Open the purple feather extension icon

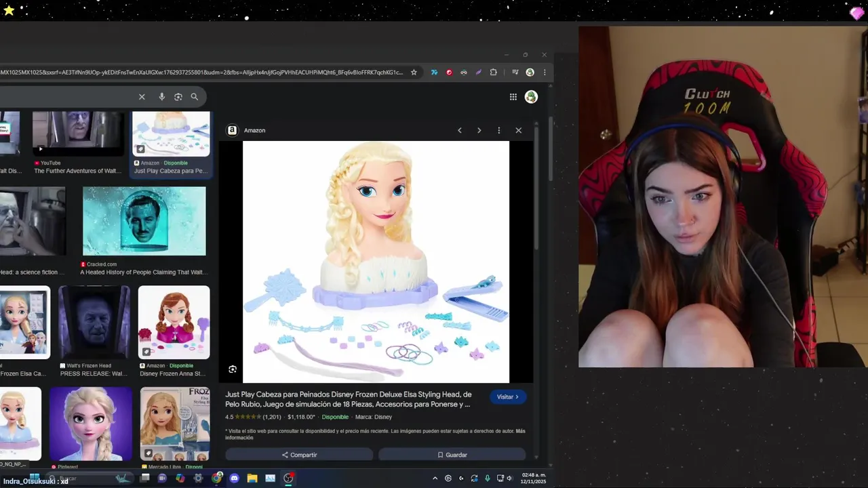coord(479,73)
